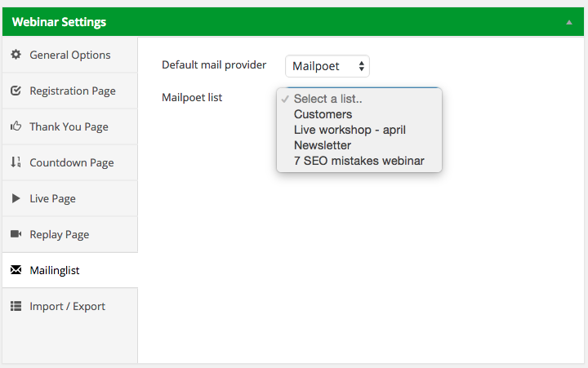Image resolution: width=588 pixels, height=368 pixels.
Task: Click the envelope icon for Mailinglist
Action: (x=16, y=270)
